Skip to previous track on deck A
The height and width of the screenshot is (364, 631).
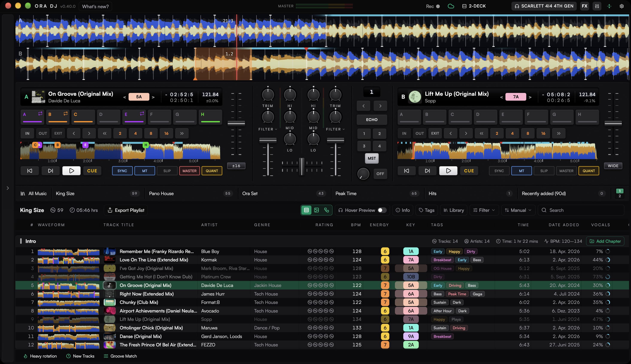pyautogui.click(x=29, y=171)
